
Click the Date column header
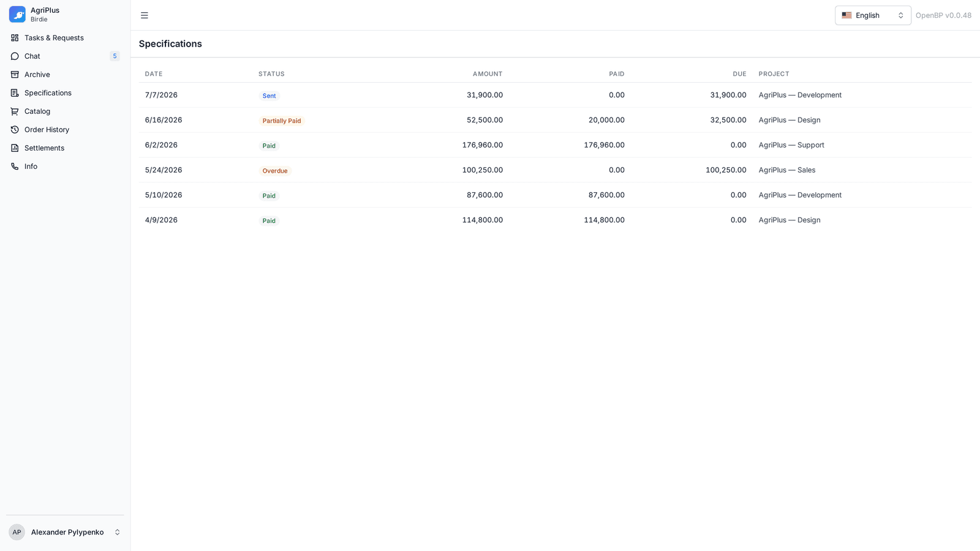154,74
